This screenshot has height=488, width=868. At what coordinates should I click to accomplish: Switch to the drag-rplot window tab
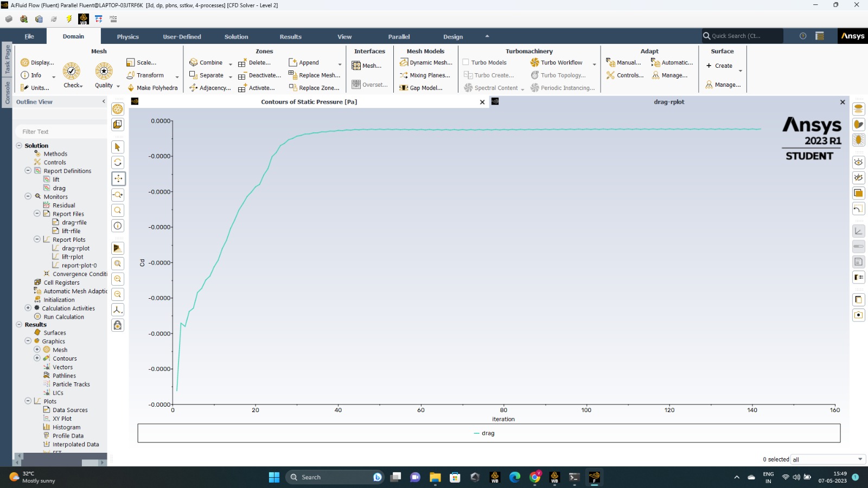[668, 102]
